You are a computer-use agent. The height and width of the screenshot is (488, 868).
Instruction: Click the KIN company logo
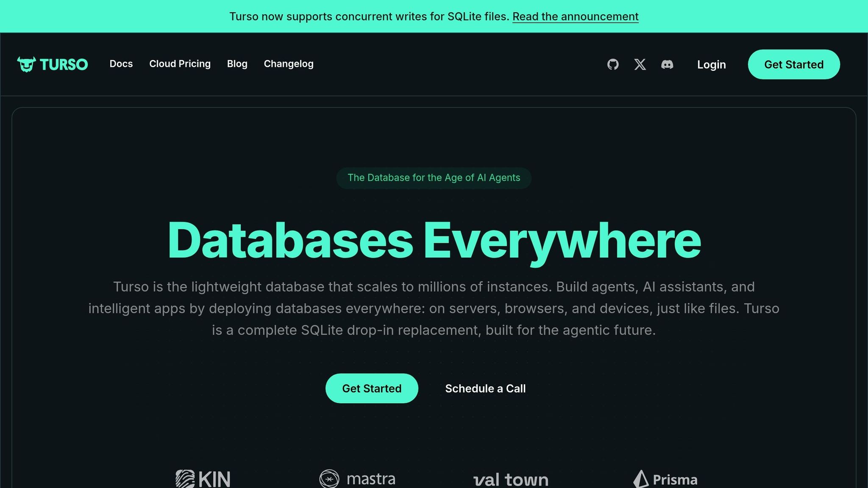point(203,479)
